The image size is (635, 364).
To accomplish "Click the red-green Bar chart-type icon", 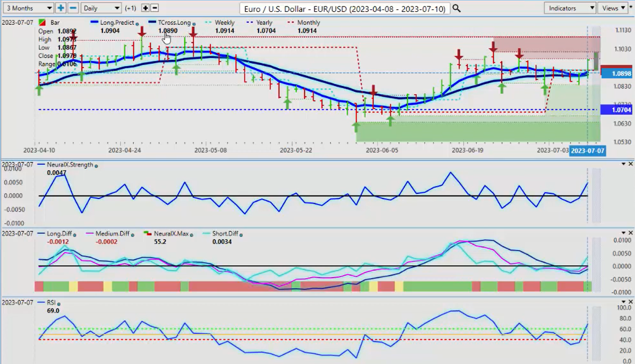I will [42, 23].
